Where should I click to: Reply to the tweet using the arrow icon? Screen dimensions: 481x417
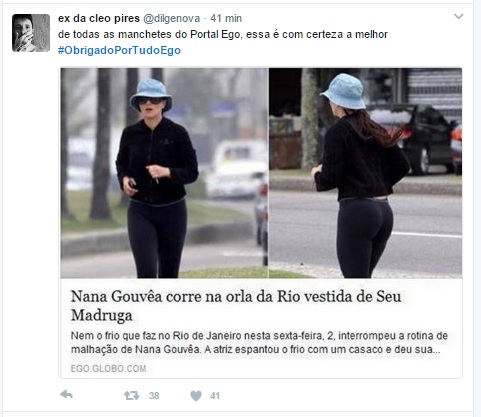66,395
